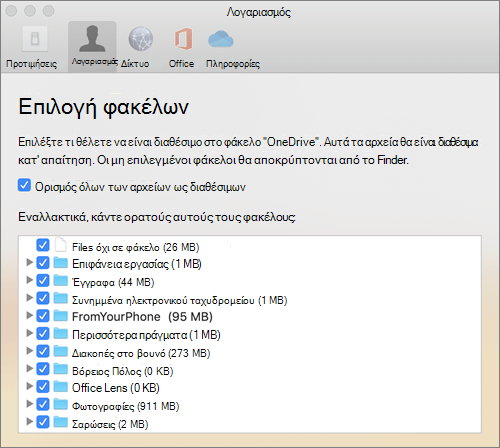Select the Λογαριασμός tab label

click(x=94, y=62)
